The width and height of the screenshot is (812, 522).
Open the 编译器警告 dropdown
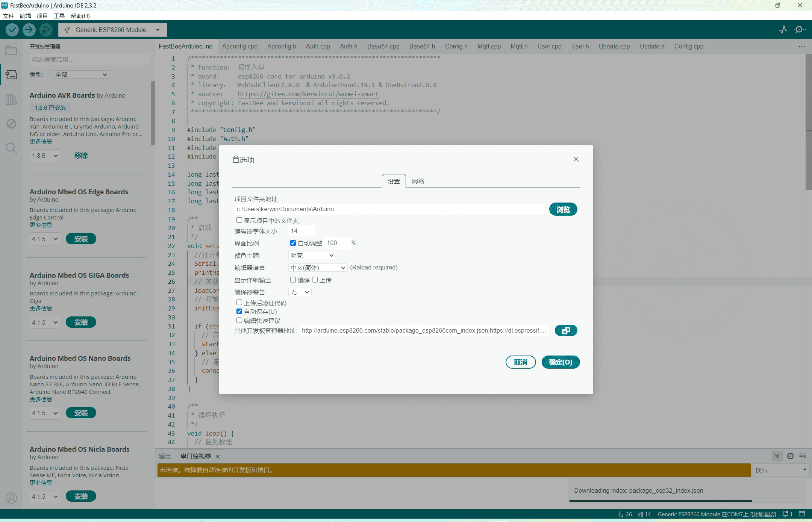300,292
